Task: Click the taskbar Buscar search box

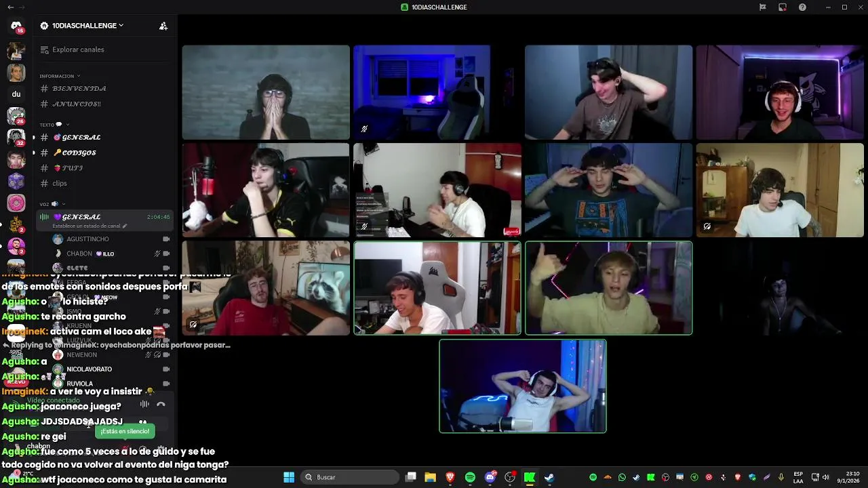Action: pos(351,477)
